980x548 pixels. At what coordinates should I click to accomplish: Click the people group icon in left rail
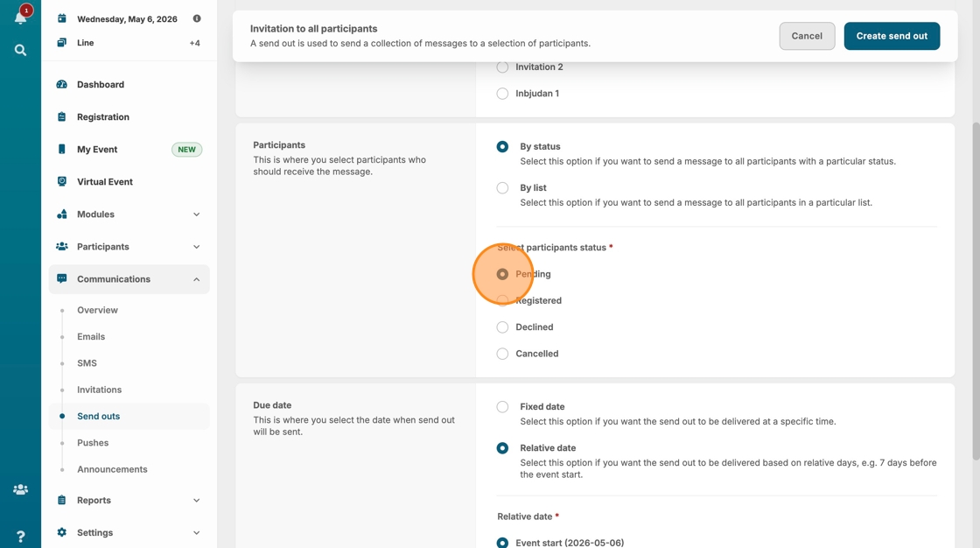tap(20, 490)
